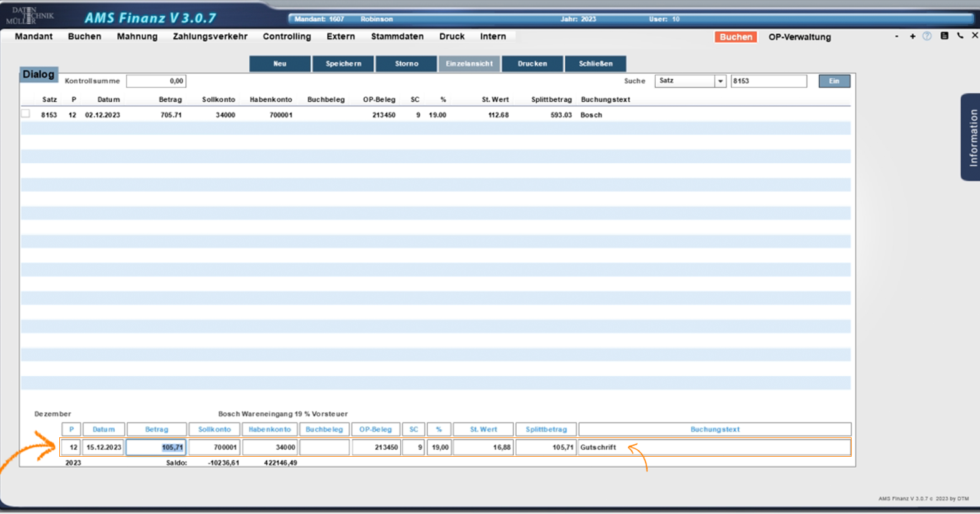
Task: Click the telephone icon in top bar
Action: [x=960, y=36]
